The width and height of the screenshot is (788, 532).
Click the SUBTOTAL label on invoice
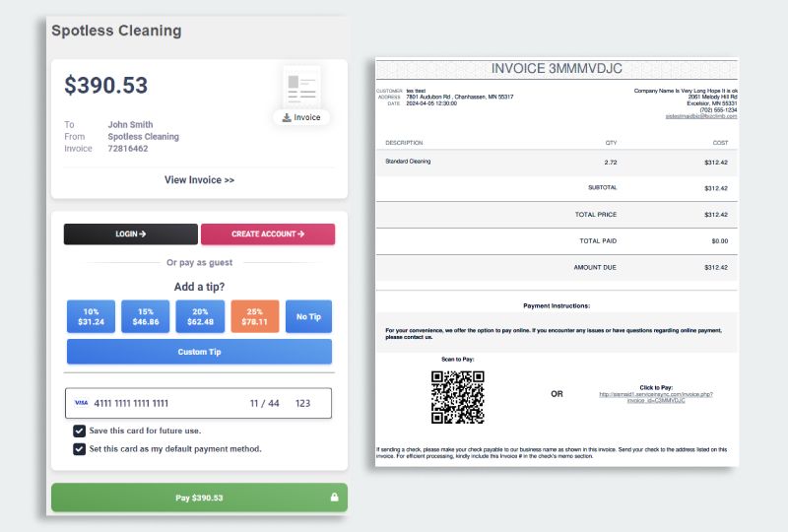[x=602, y=187]
